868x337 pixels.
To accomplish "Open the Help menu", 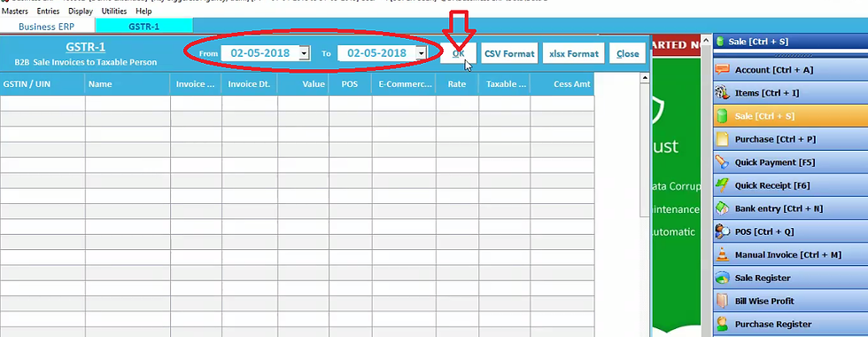I will tap(143, 11).
